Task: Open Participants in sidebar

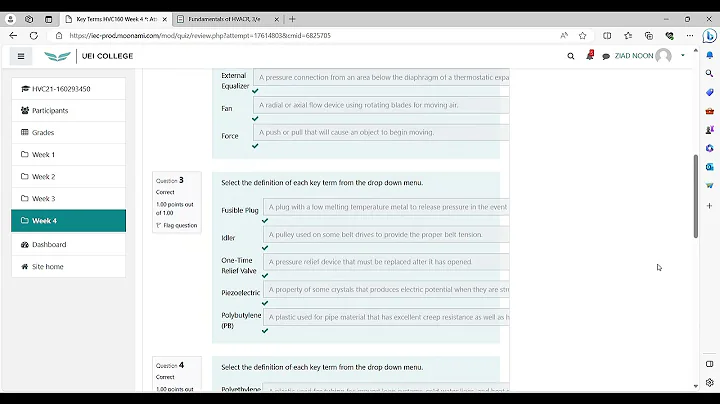Action: 68,111
